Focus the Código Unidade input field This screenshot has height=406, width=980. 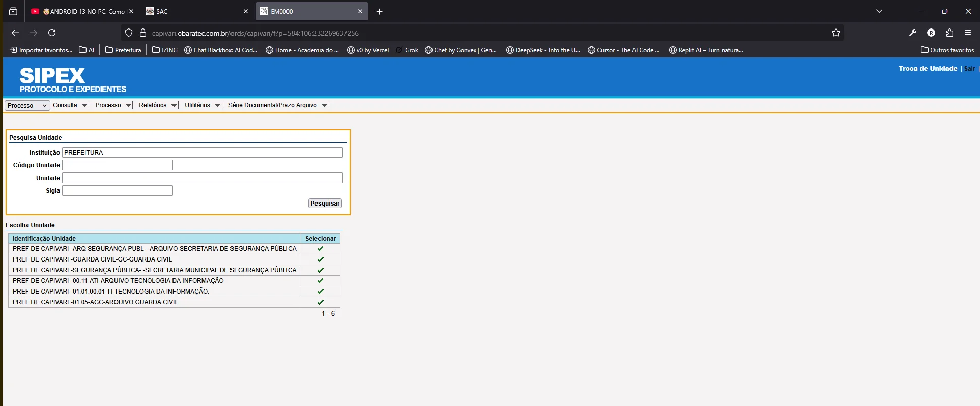click(118, 165)
